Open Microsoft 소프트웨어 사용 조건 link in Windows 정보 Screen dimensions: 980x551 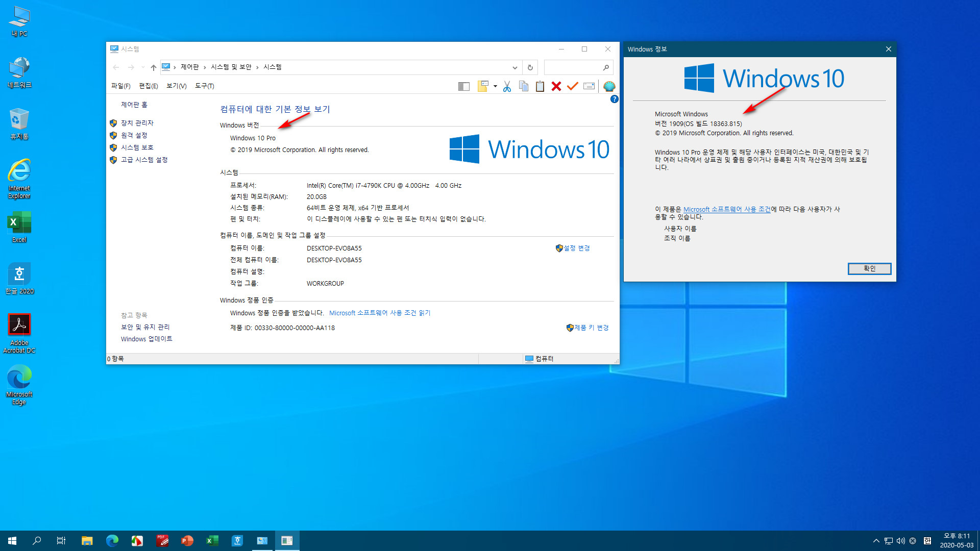pyautogui.click(x=727, y=209)
